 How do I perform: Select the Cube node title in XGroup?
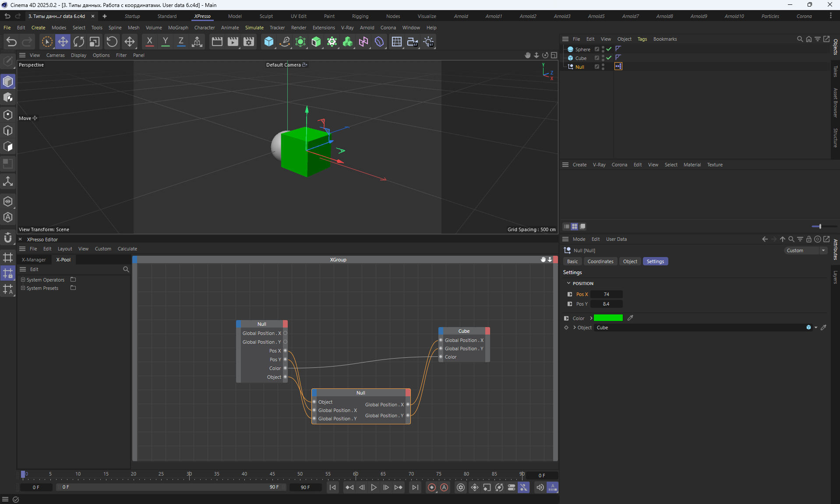click(464, 331)
